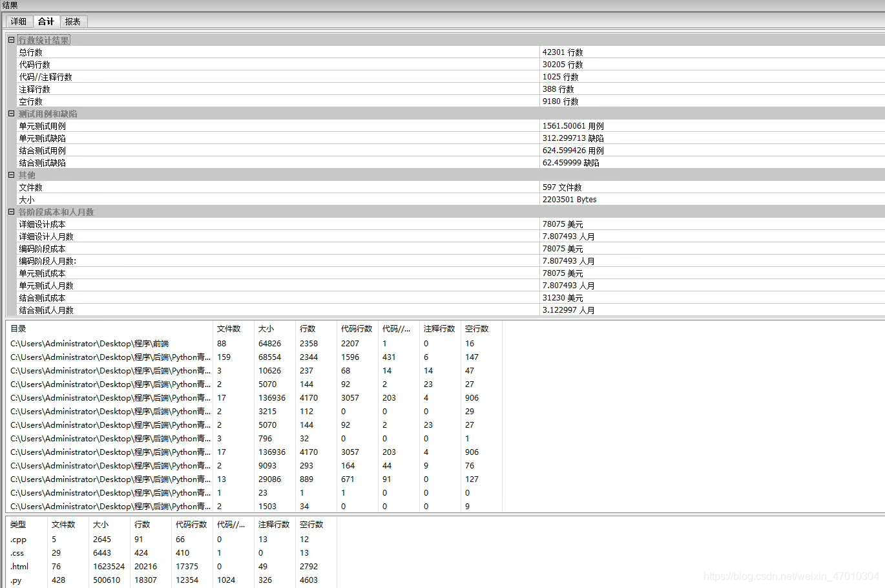Select the 详细设计成本 row
The image size is (885, 588).
pos(450,224)
